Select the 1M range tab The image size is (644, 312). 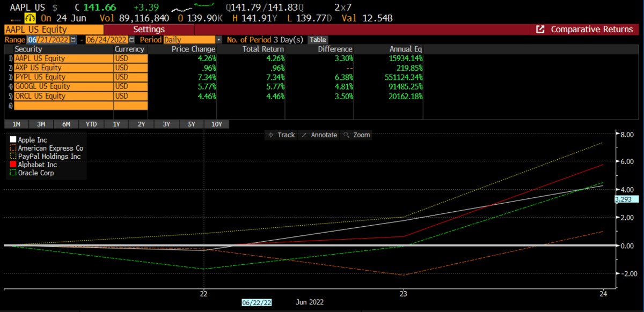coord(16,124)
